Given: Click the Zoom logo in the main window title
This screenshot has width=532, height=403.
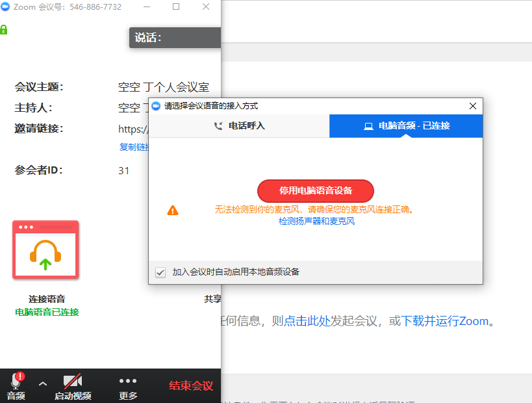Looking at the screenshot, I should pyautogui.click(x=5, y=6).
